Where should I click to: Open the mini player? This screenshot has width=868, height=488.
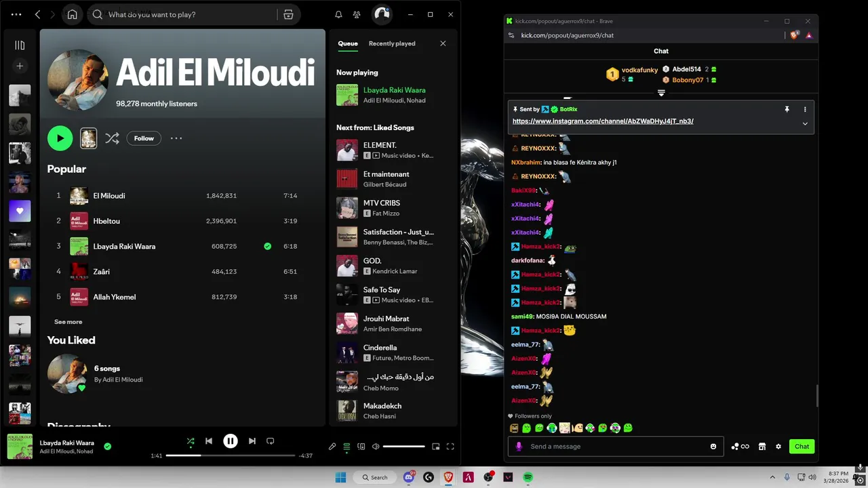435,447
